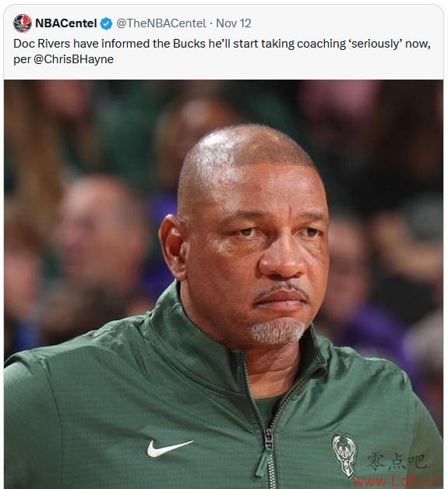Click the blue verified checkmark badge

point(106,23)
